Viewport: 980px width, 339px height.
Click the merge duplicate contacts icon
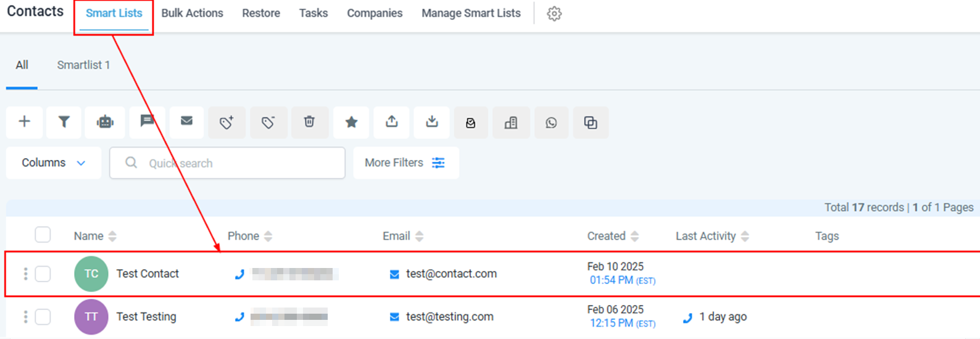pyautogui.click(x=591, y=123)
